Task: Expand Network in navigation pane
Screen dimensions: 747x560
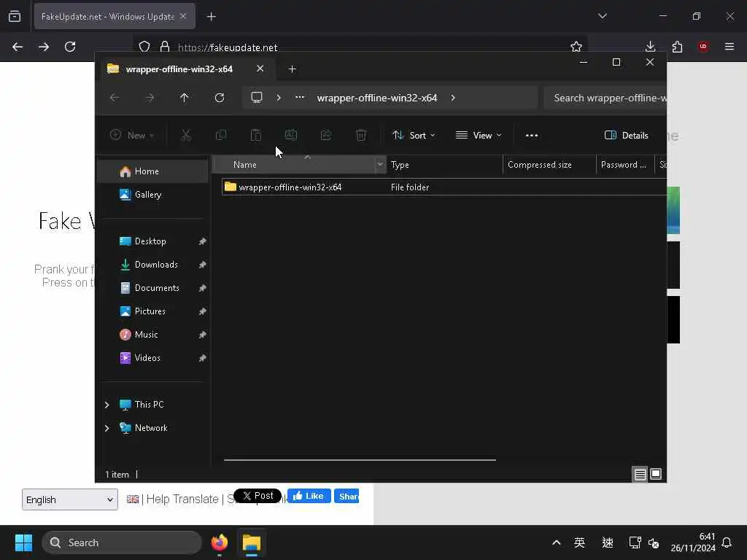Action: 107,428
